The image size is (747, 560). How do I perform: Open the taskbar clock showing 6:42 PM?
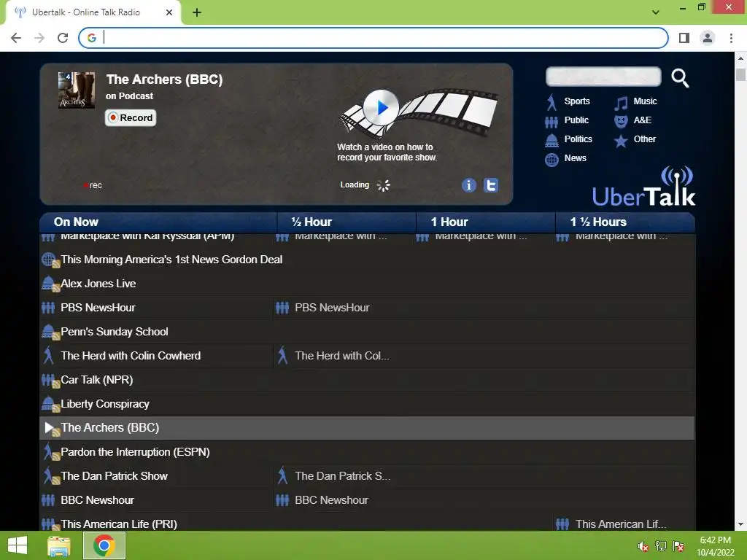(716, 546)
